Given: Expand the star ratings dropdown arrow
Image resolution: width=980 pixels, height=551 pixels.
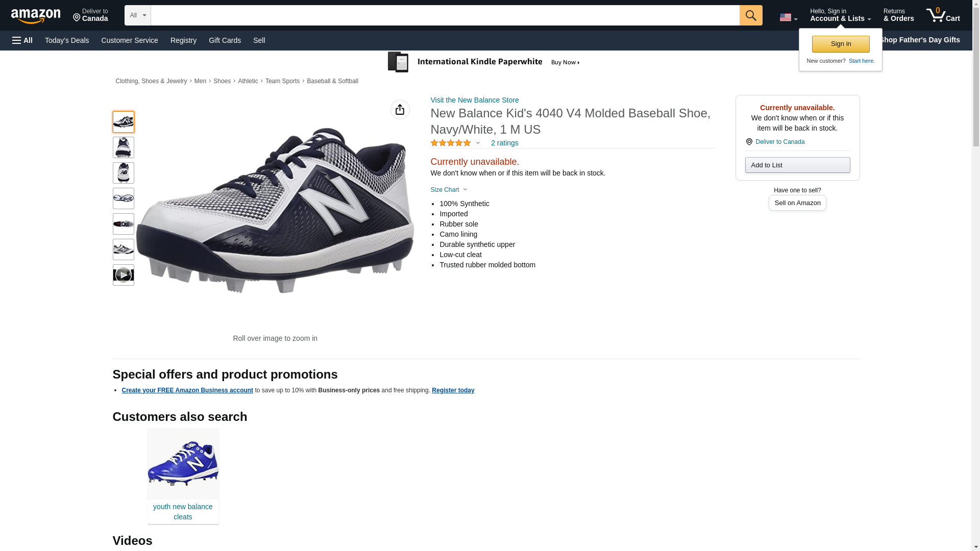Looking at the screenshot, I should point(478,143).
